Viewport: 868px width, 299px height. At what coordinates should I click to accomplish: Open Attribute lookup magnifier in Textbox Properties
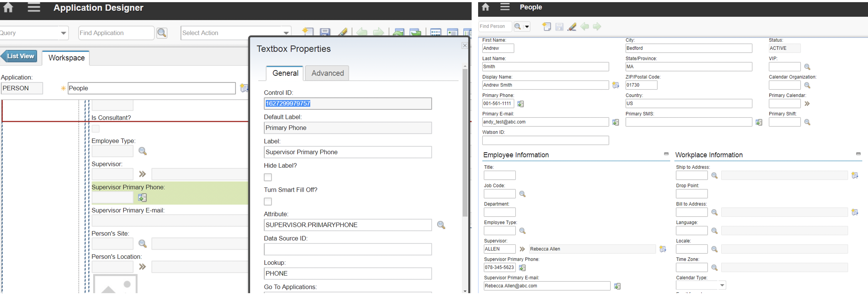click(x=441, y=225)
